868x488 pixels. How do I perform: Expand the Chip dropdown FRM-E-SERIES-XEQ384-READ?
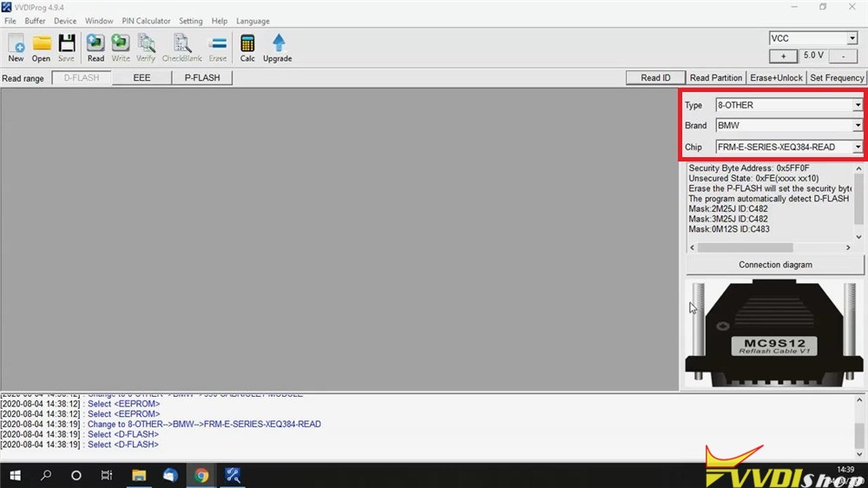tap(857, 147)
